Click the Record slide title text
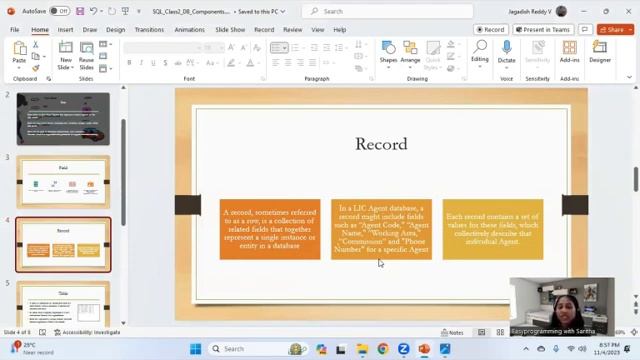The width and height of the screenshot is (640, 360). (x=381, y=144)
